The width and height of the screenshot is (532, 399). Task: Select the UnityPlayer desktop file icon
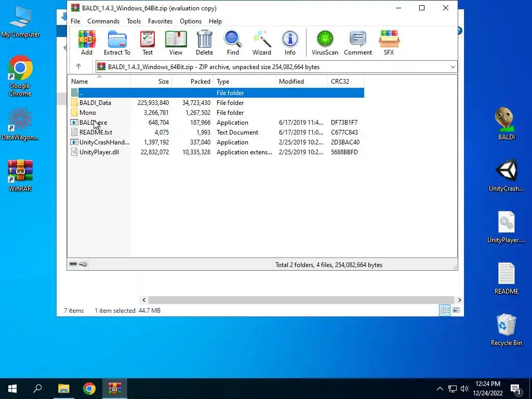506,227
